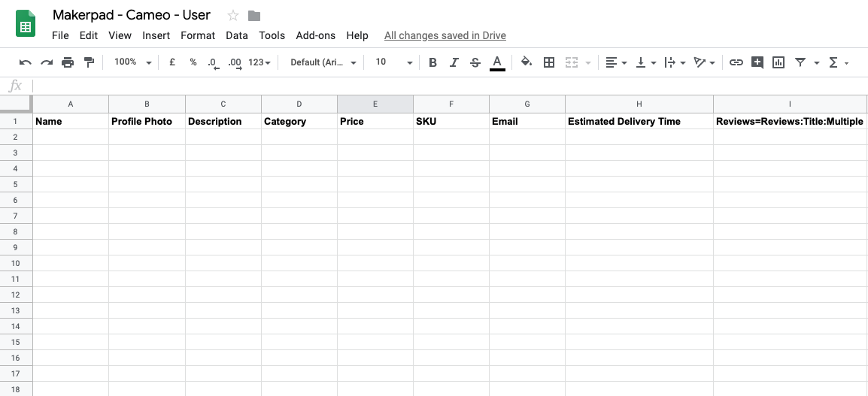Viewport: 868px width, 396px height.
Task: Open the font size 10 dropdown
Action: tap(393, 62)
